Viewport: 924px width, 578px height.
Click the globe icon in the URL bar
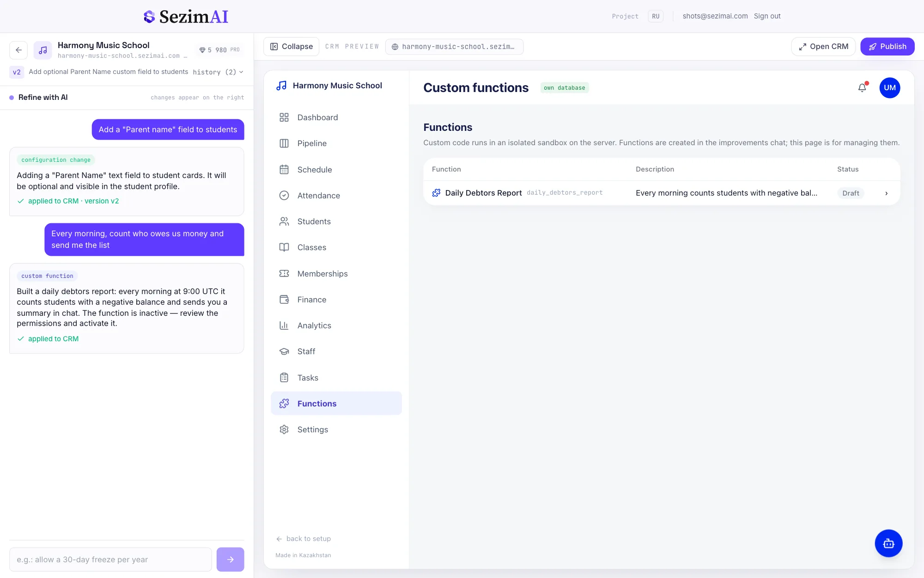tap(395, 47)
